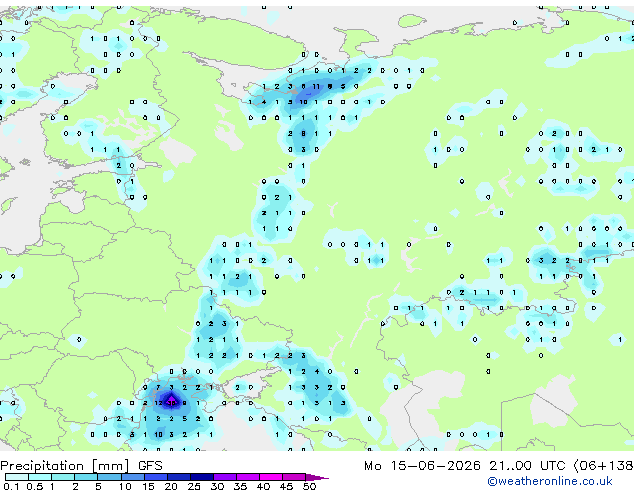Click the legend scale label '0.1'
Viewport: 634px width, 490px height.
(x=11, y=486)
